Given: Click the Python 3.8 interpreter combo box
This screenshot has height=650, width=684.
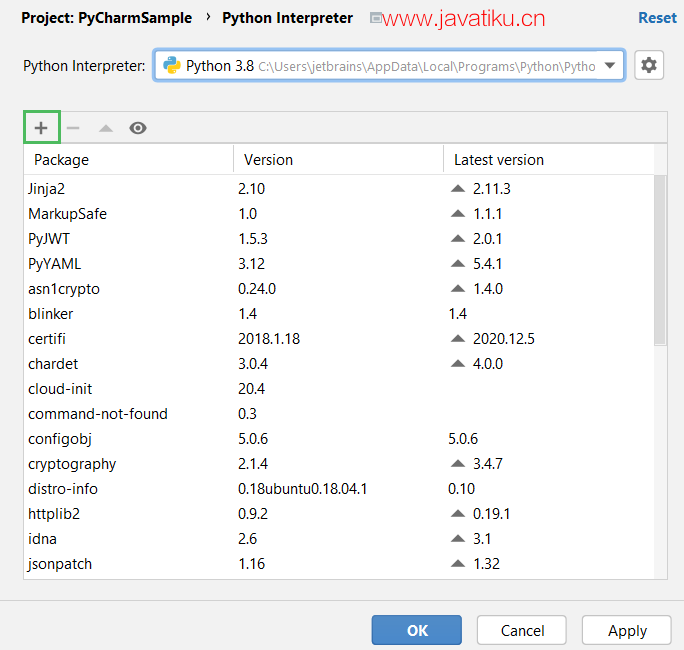Looking at the screenshot, I should tap(389, 65).
